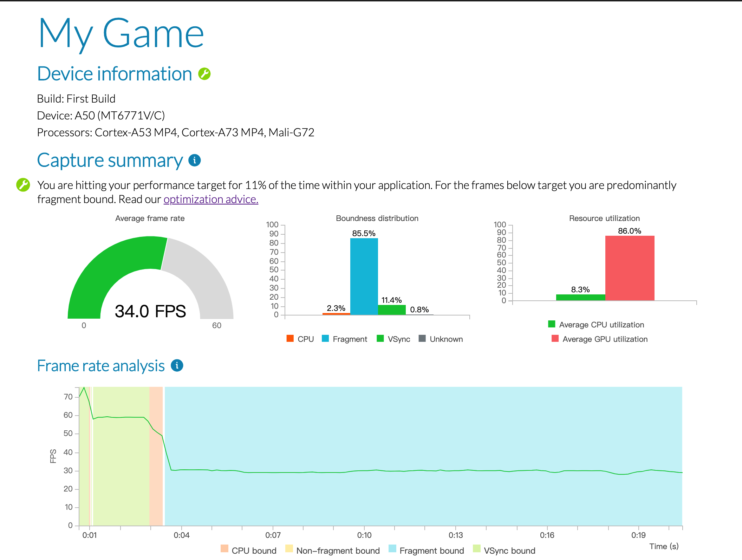Toggle the CPU legend swatch in Boundness chart
Screen dimensions: 742x560
click(x=290, y=339)
